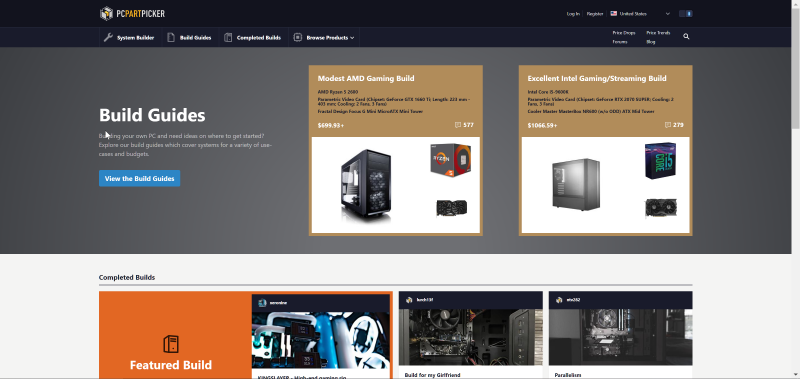The width and height of the screenshot is (800, 379).
Task: Click the 279 comment count
Action: [678, 125]
